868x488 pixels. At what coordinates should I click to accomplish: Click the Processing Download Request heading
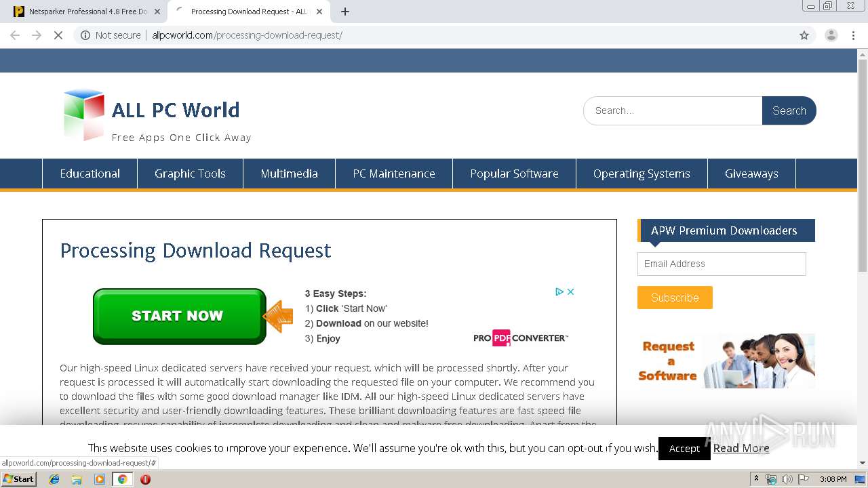(x=195, y=251)
